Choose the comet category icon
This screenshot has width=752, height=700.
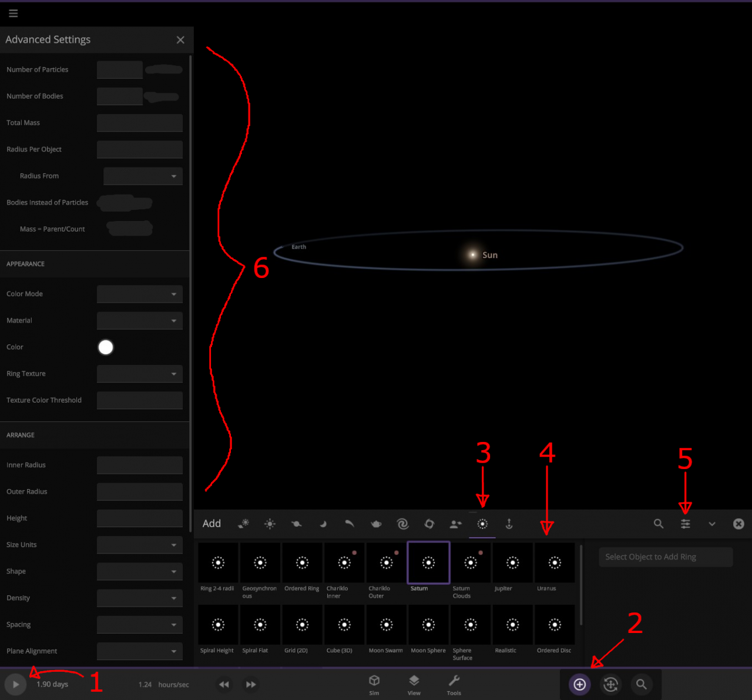coord(350,524)
